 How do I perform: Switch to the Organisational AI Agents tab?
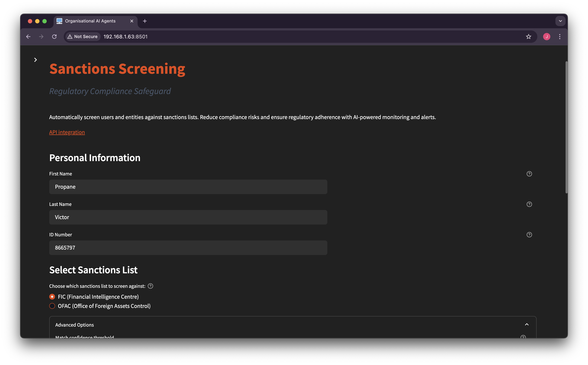[90, 21]
